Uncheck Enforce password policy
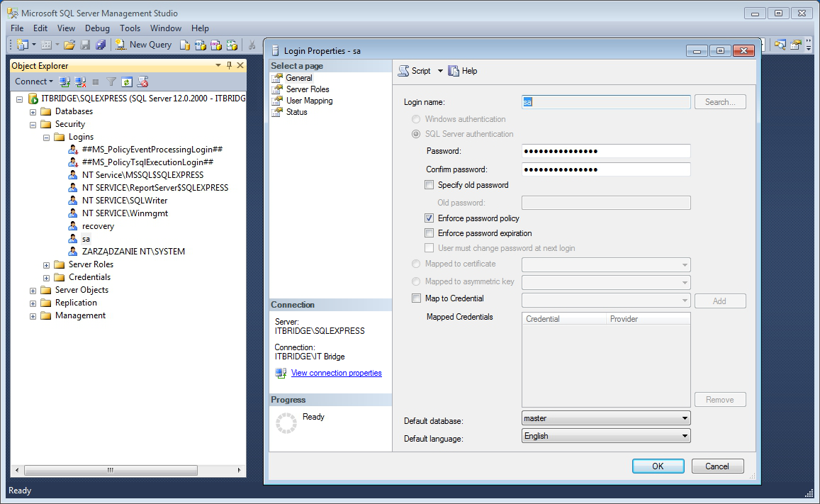820x504 pixels. (x=429, y=218)
